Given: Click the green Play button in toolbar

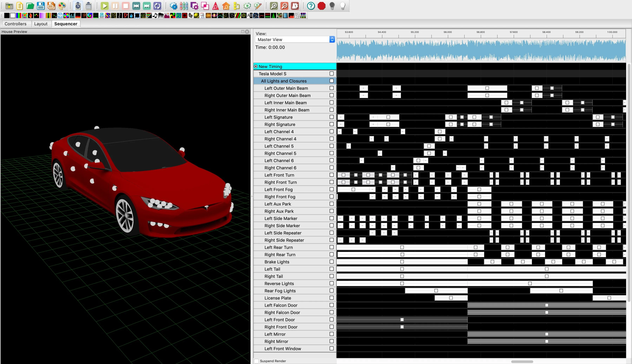Looking at the screenshot, I should pos(105,6).
